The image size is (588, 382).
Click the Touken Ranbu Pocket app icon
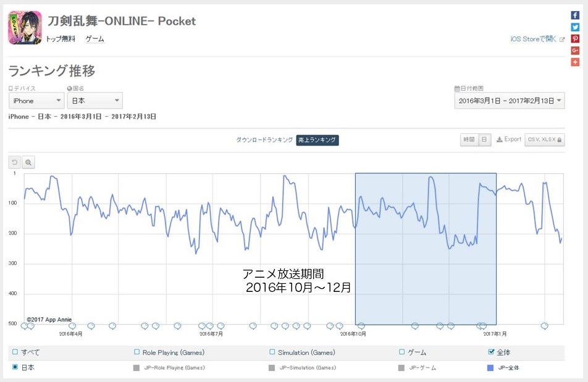point(25,28)
